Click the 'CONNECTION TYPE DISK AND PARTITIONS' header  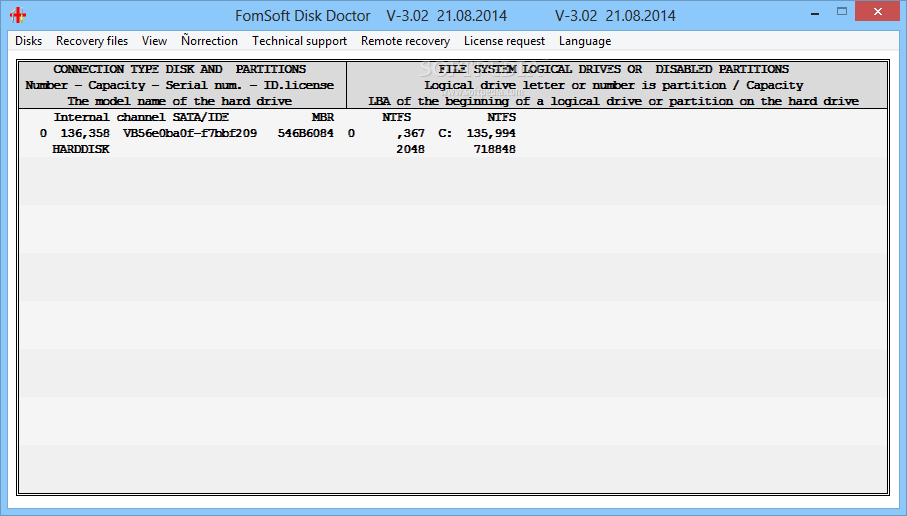click(180, 69)
